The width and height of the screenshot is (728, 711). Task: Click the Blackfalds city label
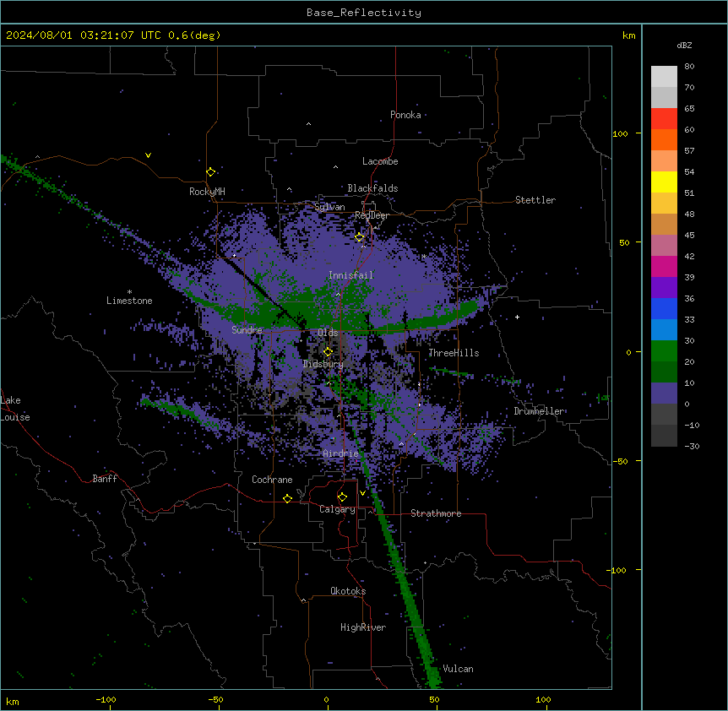coord(372,188)
